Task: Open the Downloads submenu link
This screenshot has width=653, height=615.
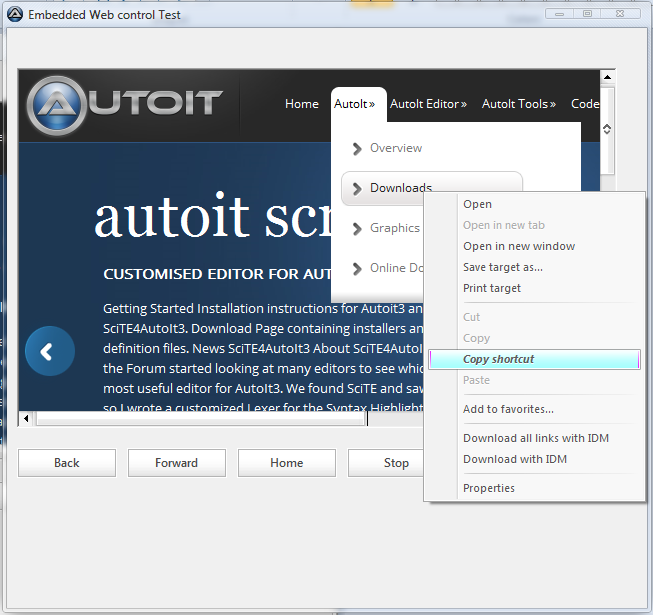Action: [401, 188]
